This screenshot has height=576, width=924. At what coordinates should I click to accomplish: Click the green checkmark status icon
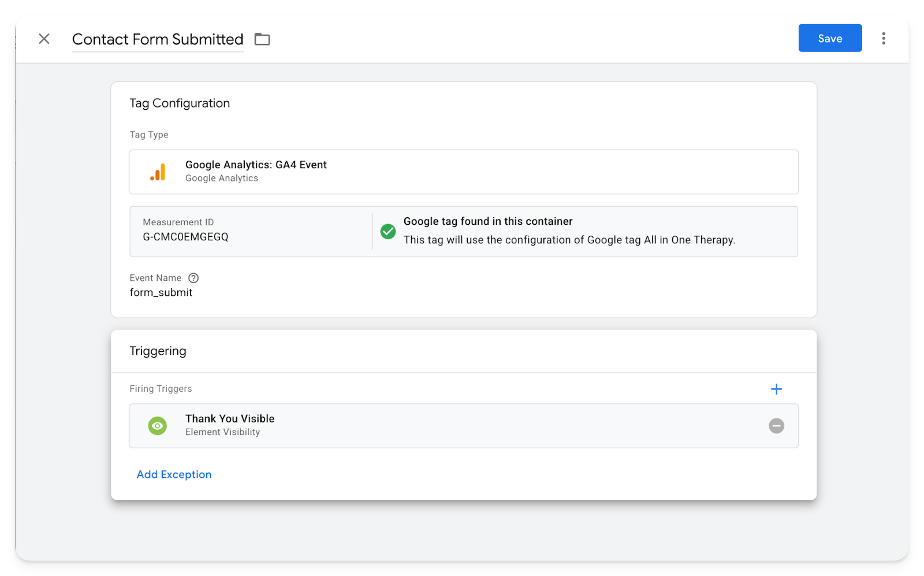[x=388, y=232]
